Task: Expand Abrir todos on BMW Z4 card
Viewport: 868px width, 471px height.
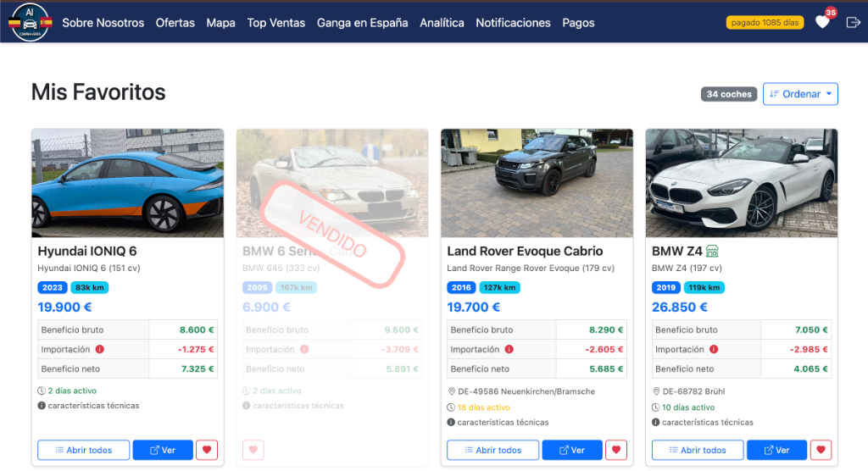Action: (698, 450)
